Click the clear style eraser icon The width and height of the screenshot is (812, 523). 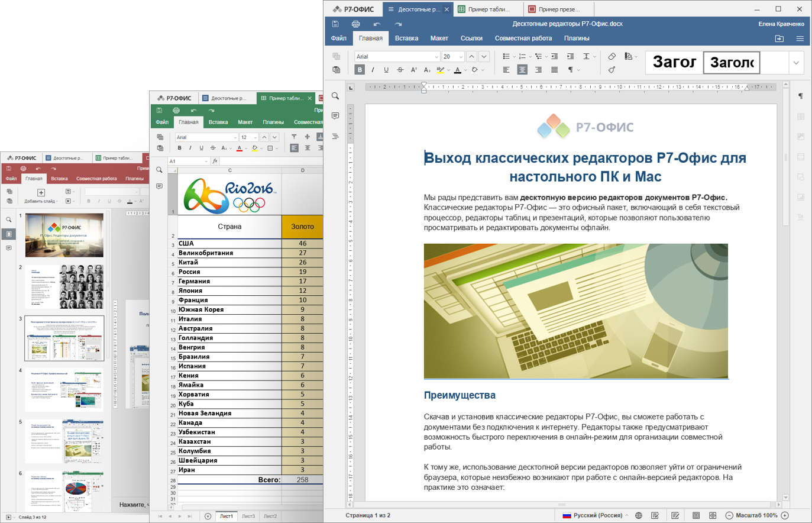pos(612,56)
